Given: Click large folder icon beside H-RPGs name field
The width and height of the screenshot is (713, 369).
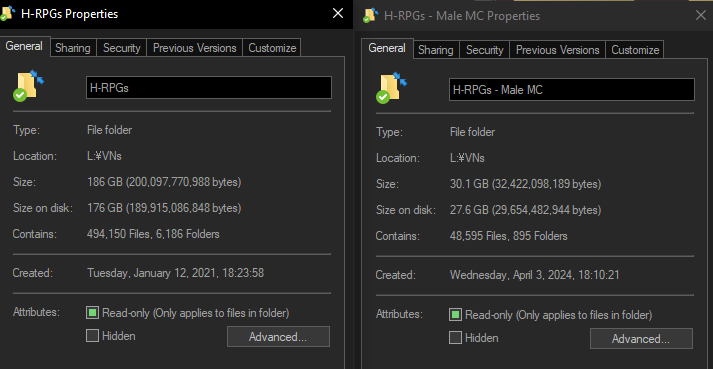Looking at the screenshot, I should coord(28,86).
